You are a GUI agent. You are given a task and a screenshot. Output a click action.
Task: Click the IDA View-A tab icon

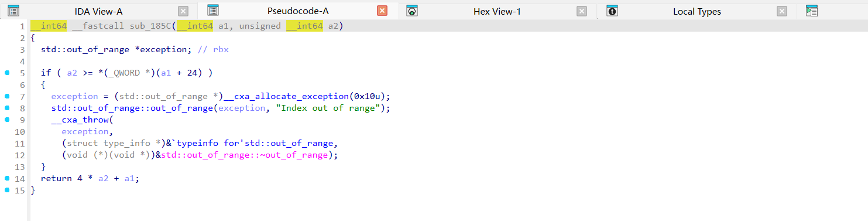[x=13, y=11]
